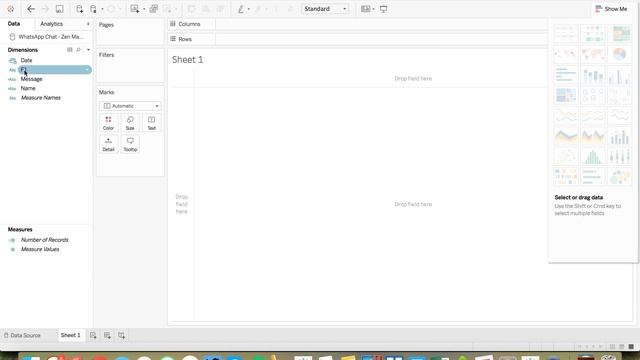The image size is (640, 360).
Task: Open the dropdown on the selected F1 field
Action: coord(87,70)
